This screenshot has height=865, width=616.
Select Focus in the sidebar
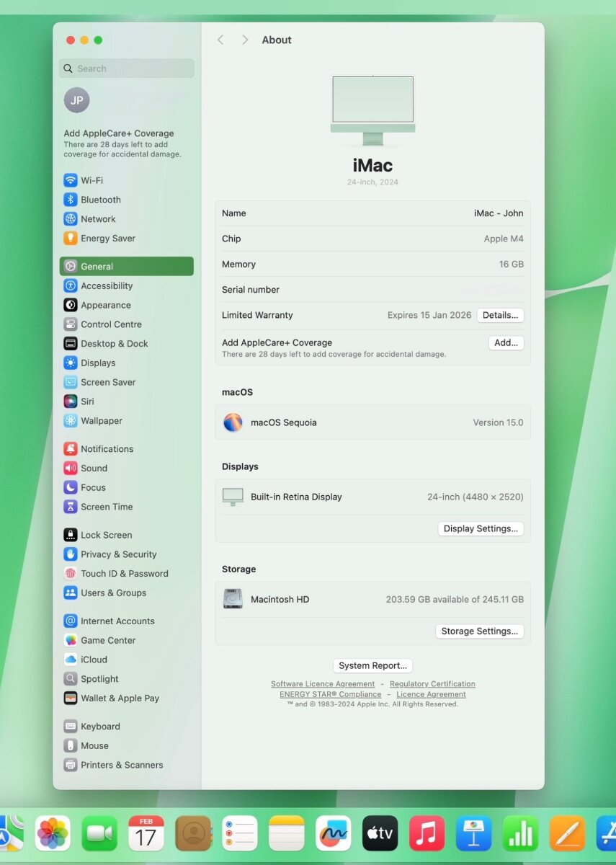coord(126,487)
